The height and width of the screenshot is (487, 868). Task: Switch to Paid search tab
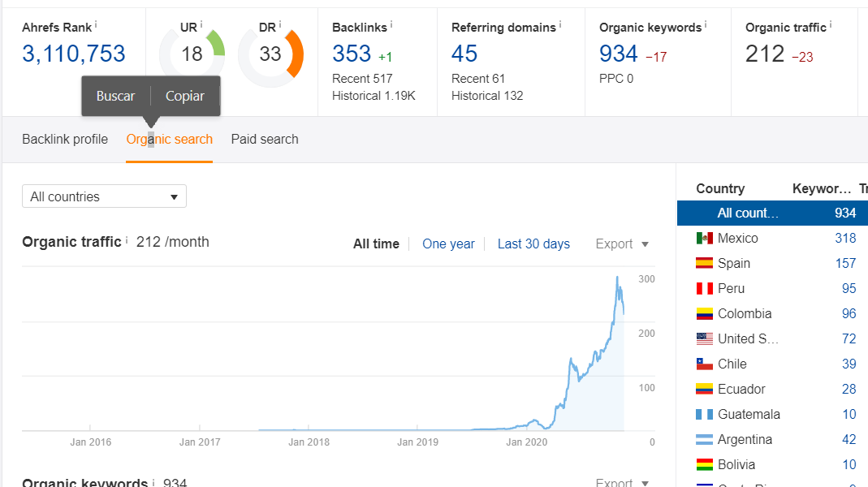point(265,140)
